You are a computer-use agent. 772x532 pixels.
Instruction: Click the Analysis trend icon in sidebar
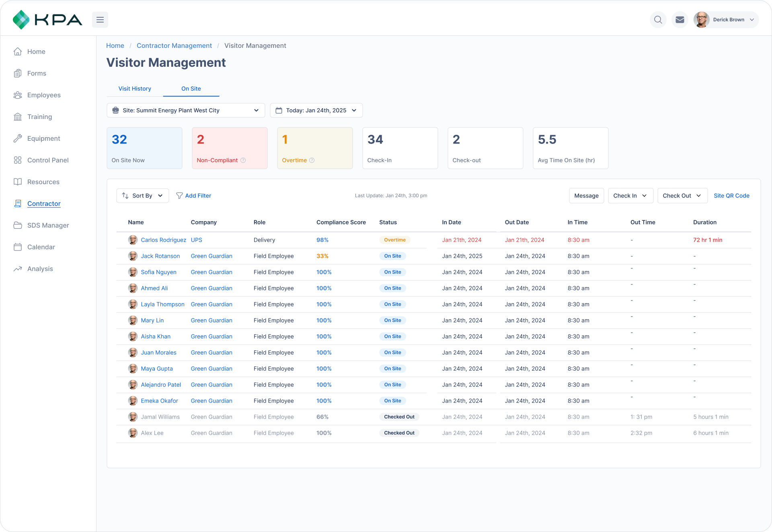coord(18,269)
